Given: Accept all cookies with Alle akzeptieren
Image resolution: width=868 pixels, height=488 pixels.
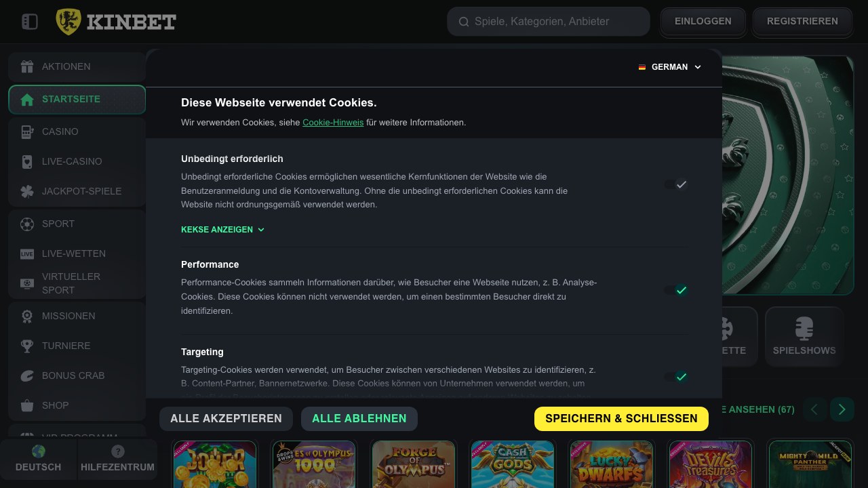Looking at the screenshot, I should tap(226, 419).
